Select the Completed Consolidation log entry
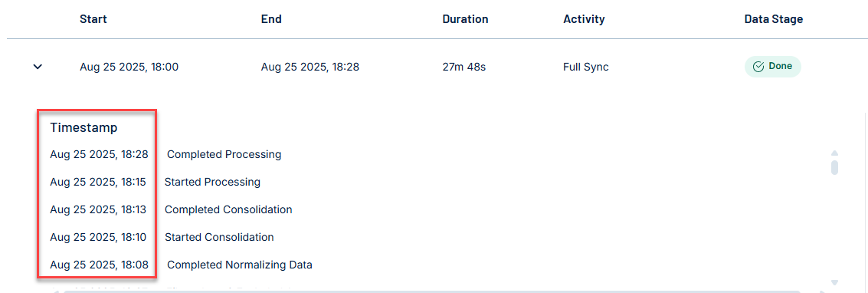The height and width of the screenshot is (293, 868). tap(228, 210)
